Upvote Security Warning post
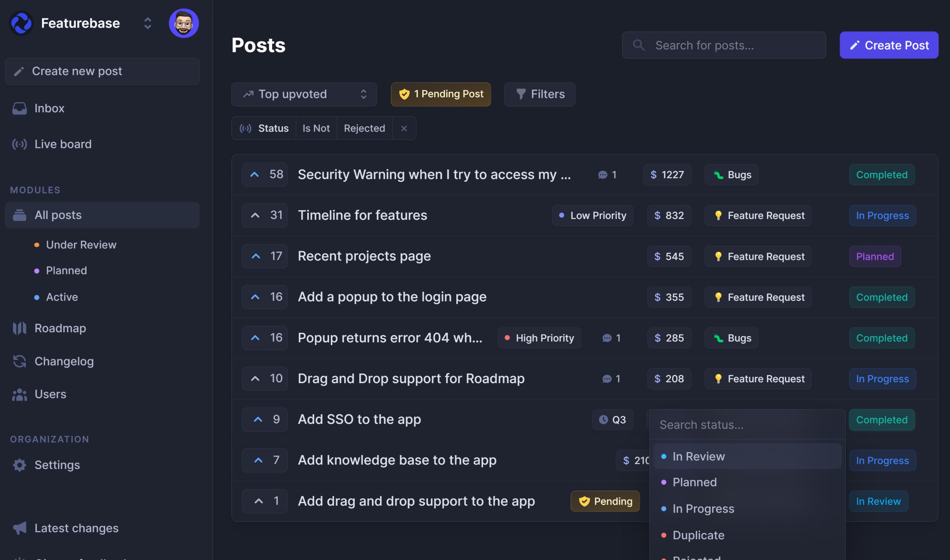The image size is (950, 560). (x=265, y=175)
